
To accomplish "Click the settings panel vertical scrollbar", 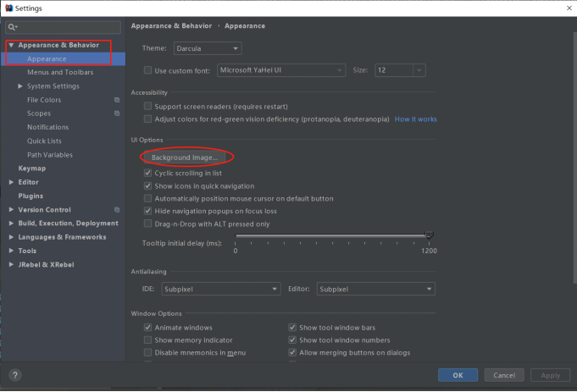I will pos(574,157).
